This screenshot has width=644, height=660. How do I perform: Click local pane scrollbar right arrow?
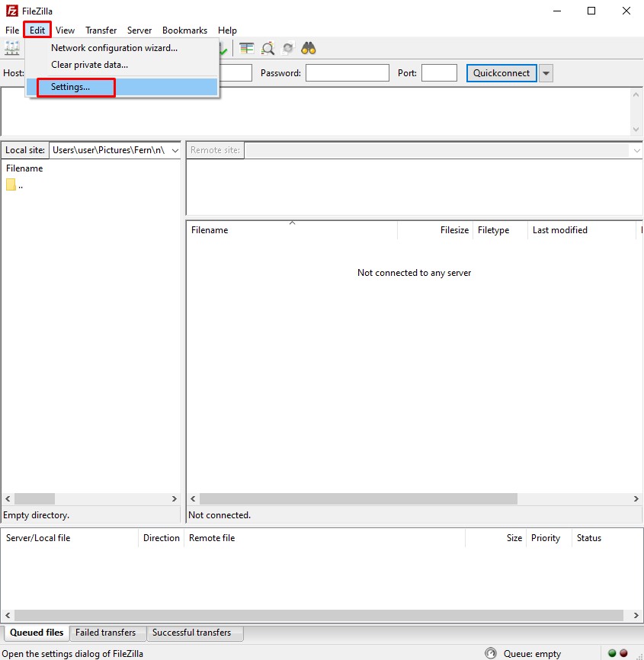[x=175, y=498]
